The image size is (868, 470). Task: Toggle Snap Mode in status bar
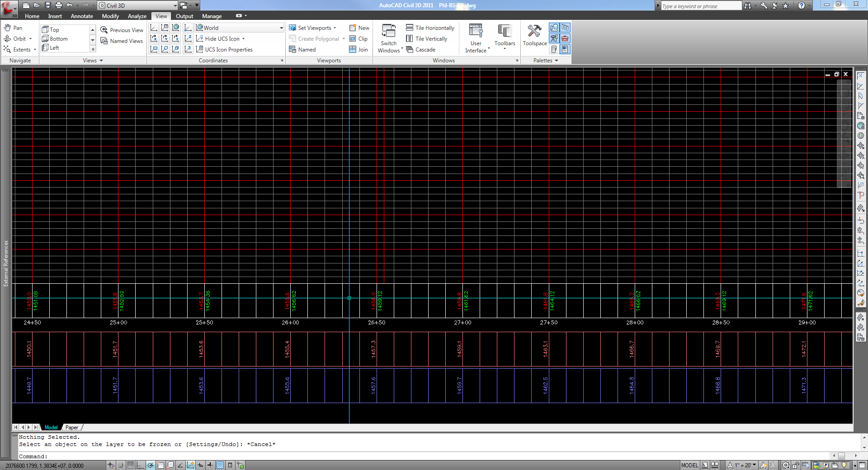(121, 465)
